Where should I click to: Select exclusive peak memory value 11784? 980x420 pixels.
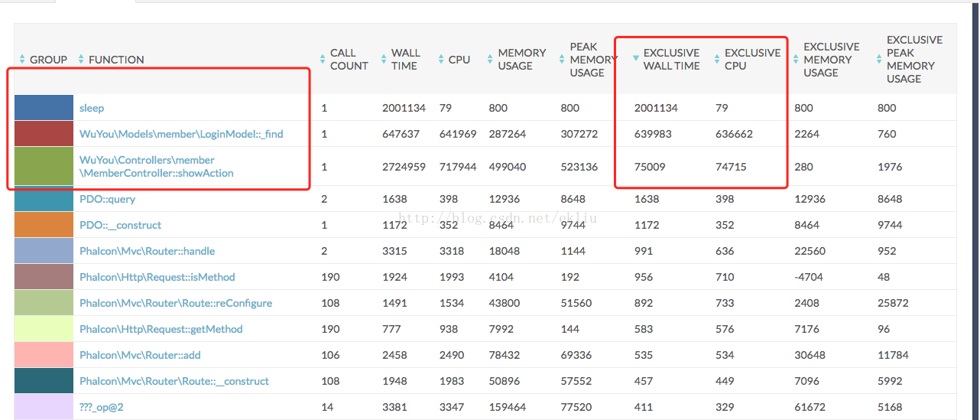(893, 355)
